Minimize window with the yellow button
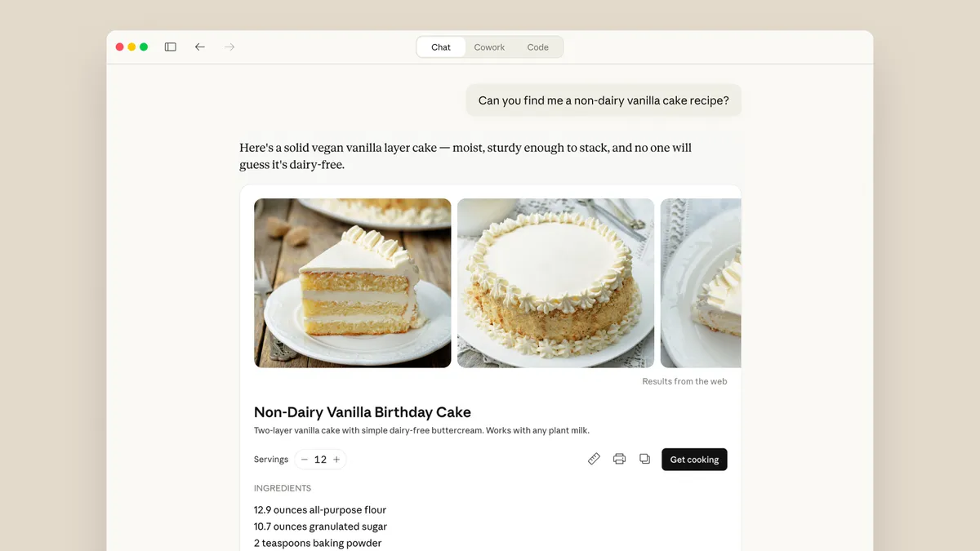This screenshot has width=980, height=551. pos(131,47)
